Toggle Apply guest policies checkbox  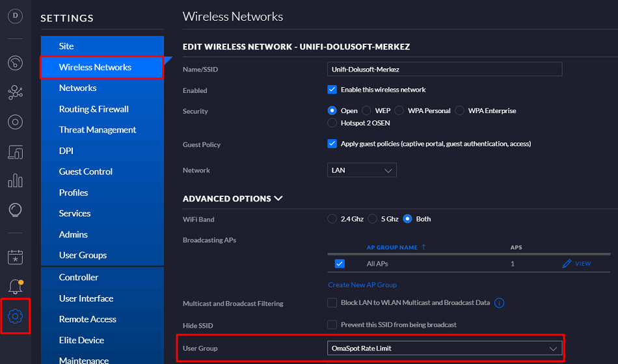(332, 144)
